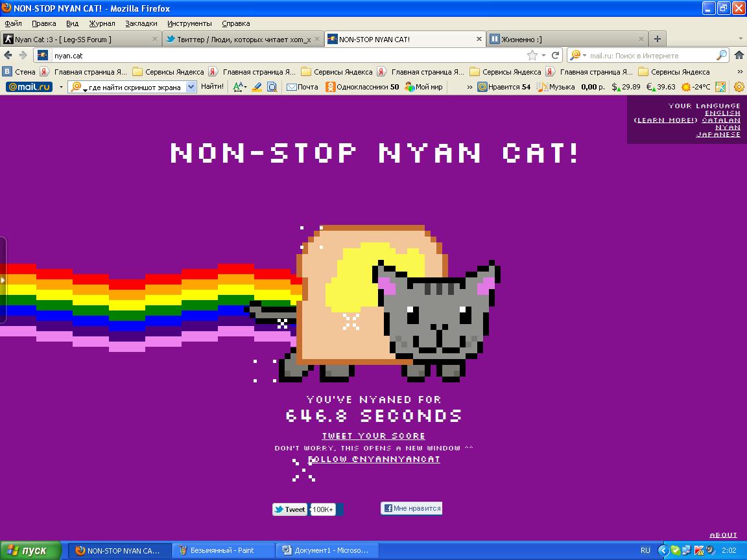Reload the nyan.cat page
747x560 pixels.
[556, 55]
